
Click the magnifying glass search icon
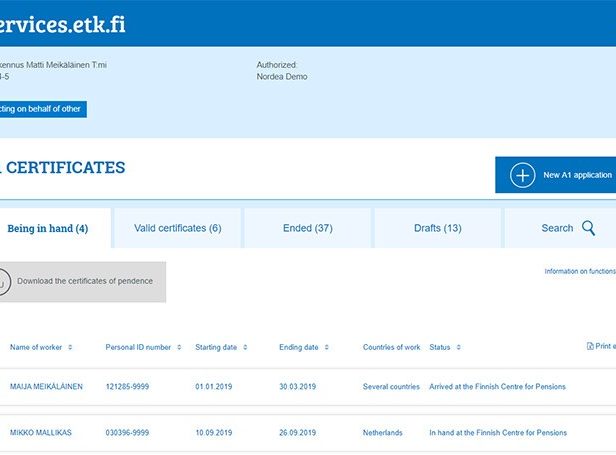588,228
